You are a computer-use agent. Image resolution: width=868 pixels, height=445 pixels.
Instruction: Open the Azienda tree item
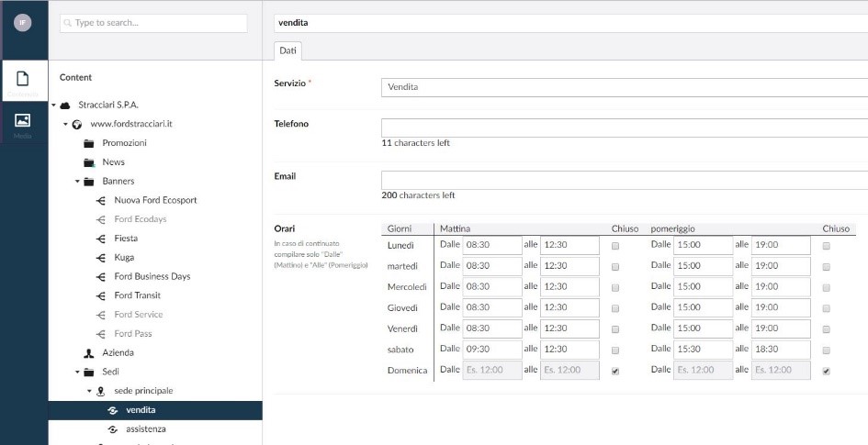118,352
